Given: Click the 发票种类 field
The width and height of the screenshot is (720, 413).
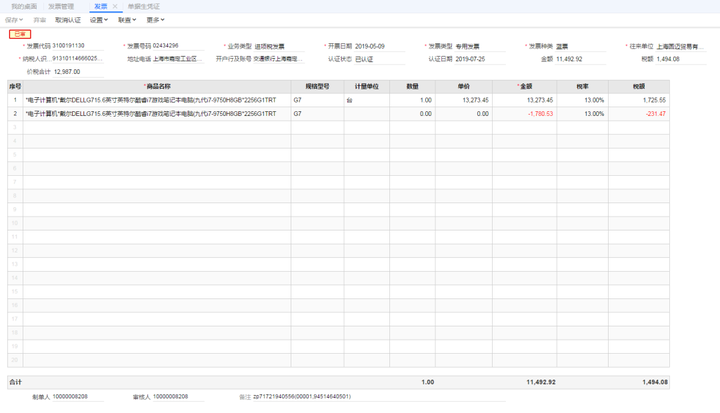Looking at the screenshot, I should (x=580, y=46).
